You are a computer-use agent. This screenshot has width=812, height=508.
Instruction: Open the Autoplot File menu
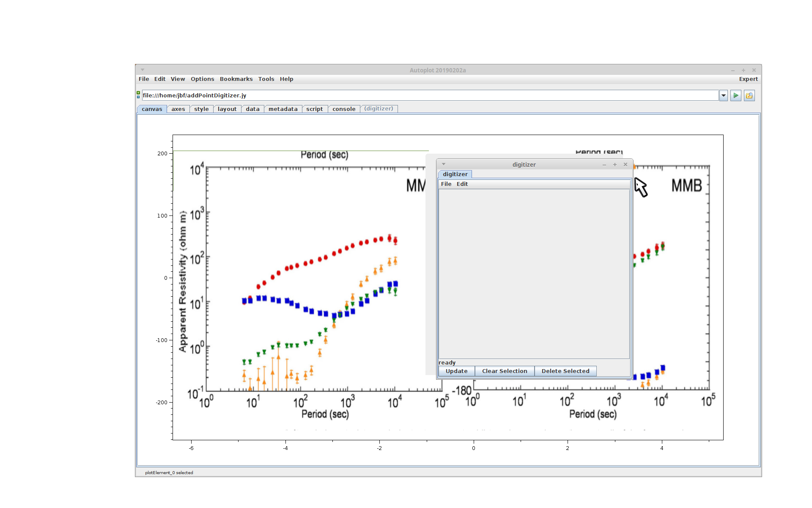pyautogui.click(x=144, y=79)
